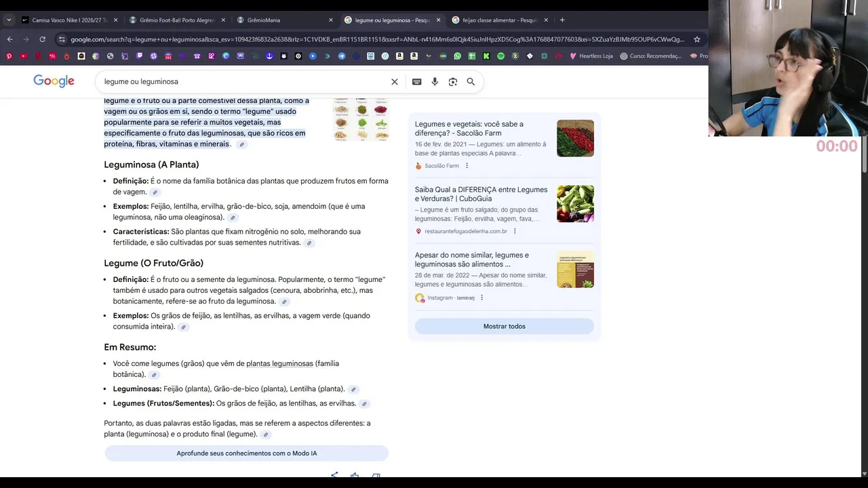This screenshot has height=488, width=868.
Task: Open the source link icon after 'oleaginosa).'
Action: 233,218
